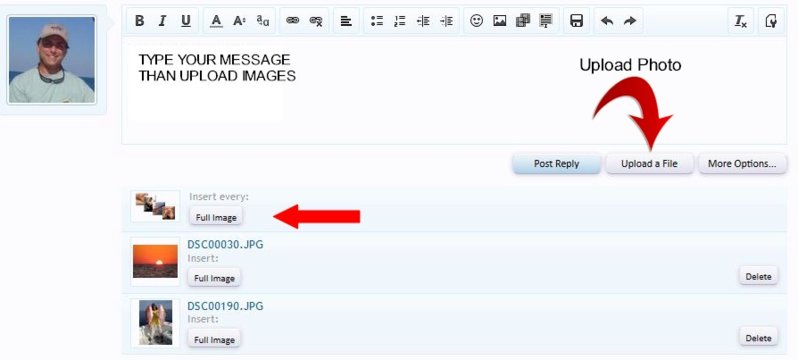Undo the last edit
798x360 pixels.
point(607,21)
